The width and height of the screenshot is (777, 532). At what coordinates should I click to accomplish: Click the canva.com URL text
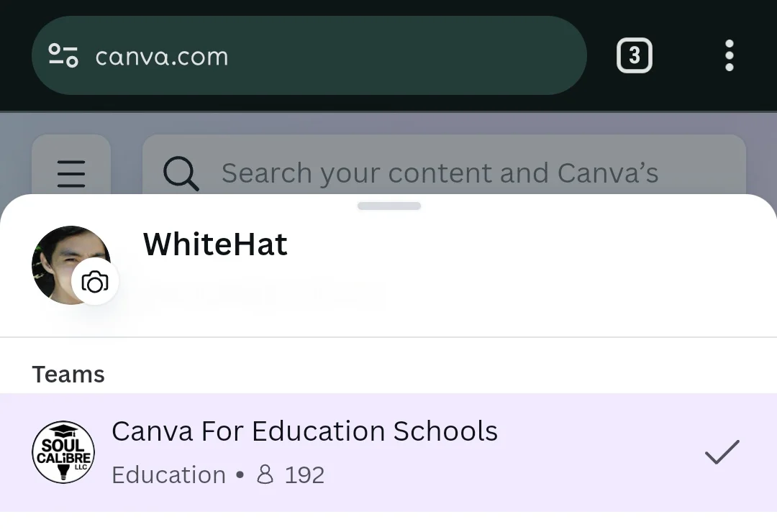[x=162, y=57]
